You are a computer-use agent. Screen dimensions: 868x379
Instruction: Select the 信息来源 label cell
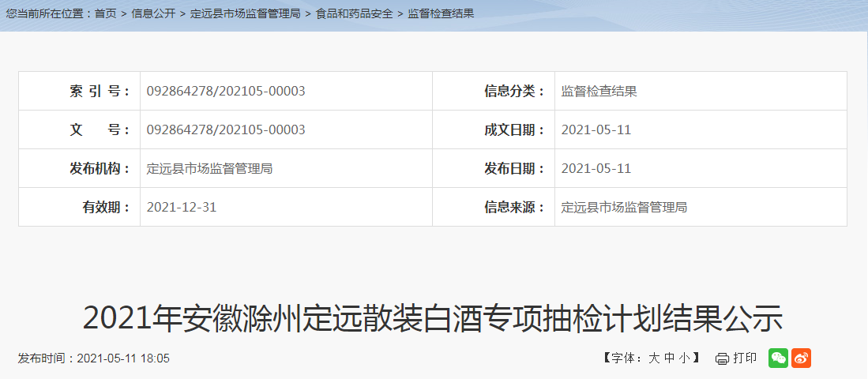click(494, 207)
